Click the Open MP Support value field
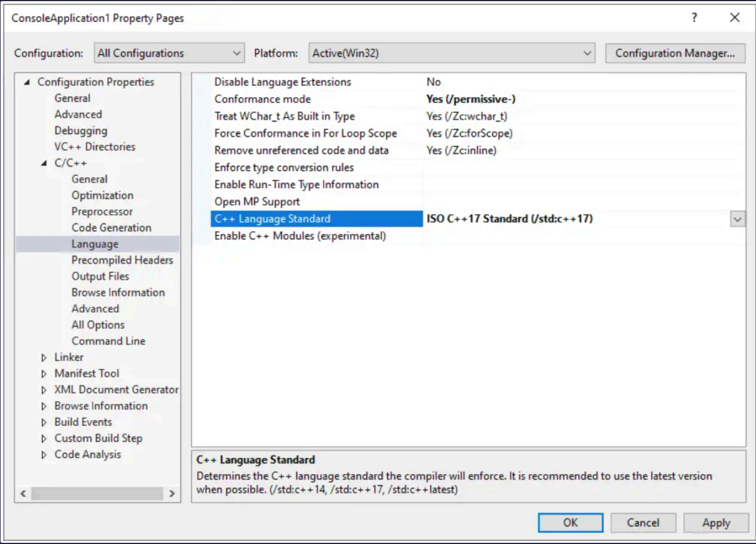This screenshot has height=544, width=756. pos(584,202)
